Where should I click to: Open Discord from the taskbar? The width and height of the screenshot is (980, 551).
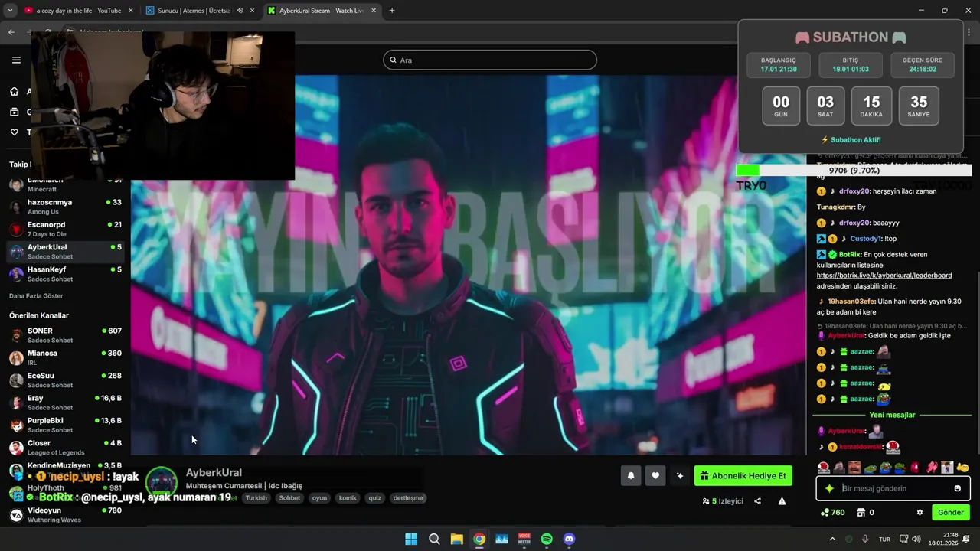coord(569,539)
